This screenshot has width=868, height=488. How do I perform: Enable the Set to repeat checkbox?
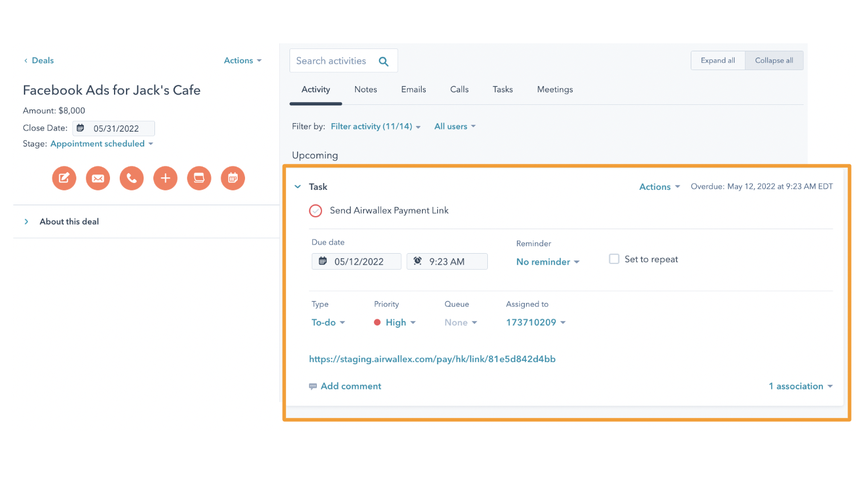pos(614,258)
